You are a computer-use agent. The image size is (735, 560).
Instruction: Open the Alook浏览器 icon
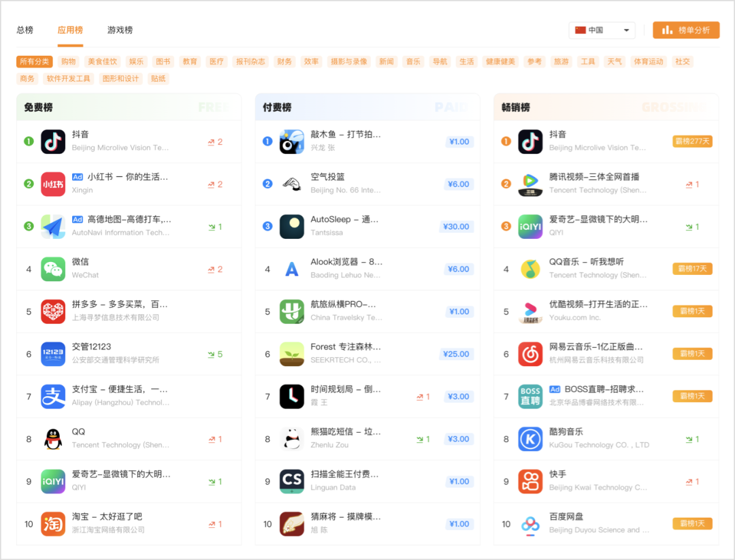click(291, 269)
